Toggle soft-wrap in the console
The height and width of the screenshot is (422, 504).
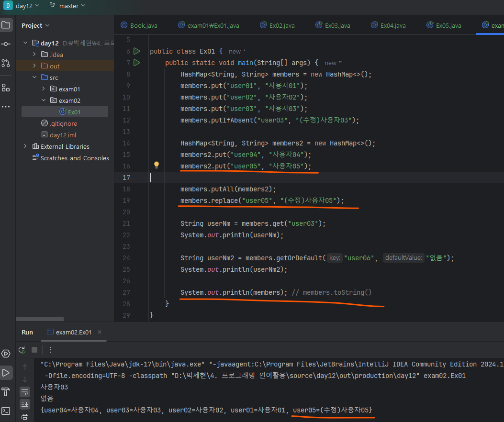(x=25, y=392)
